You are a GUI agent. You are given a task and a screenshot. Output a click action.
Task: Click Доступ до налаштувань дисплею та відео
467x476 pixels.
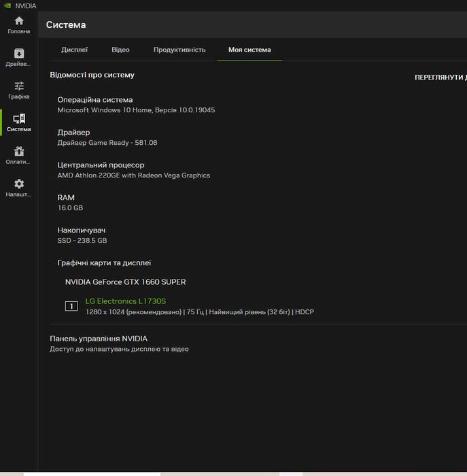(x=119, y=349)
